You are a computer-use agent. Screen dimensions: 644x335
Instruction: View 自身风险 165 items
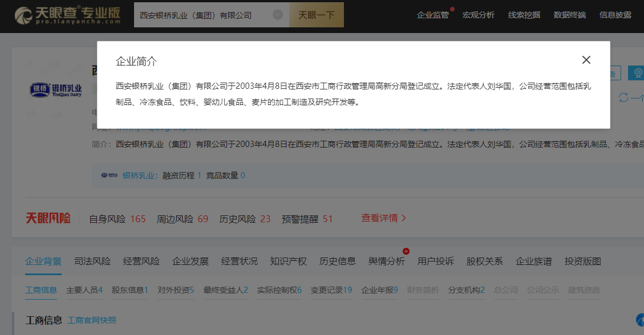pyautogui.click(x=118, y=219)
